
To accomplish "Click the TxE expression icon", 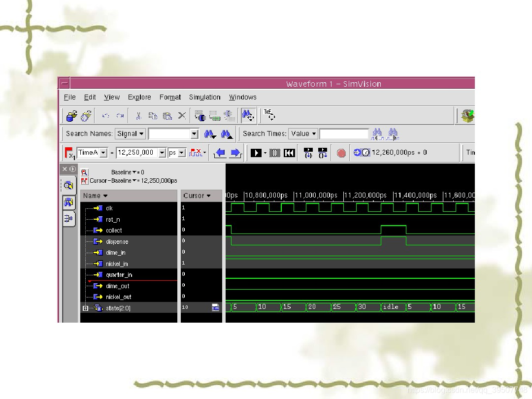I will click(270, 115).
